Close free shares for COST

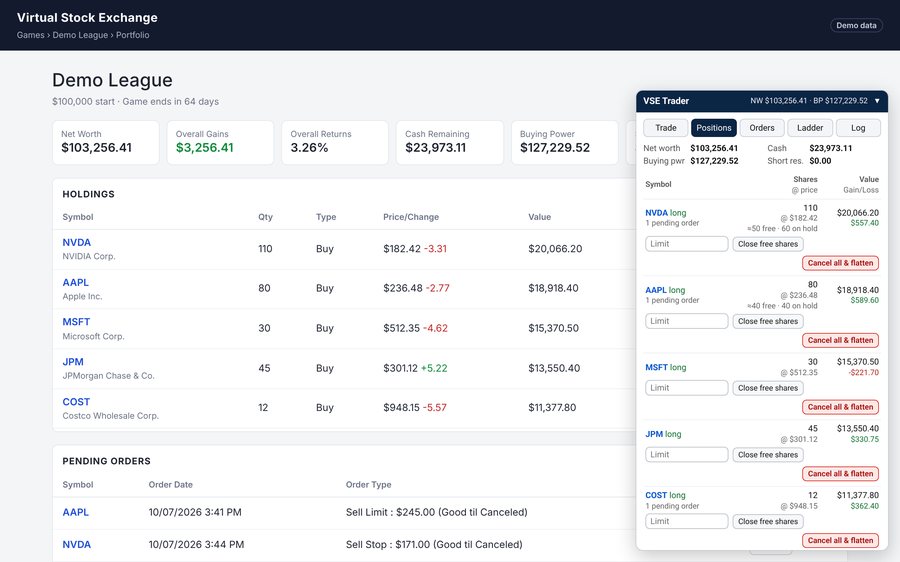click(768, 521)
